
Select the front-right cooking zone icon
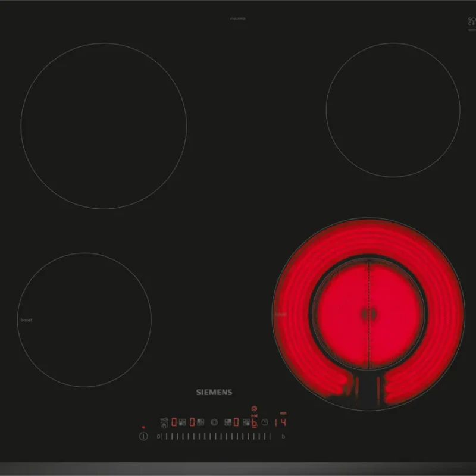pyautogui.click(x=246, y=422)
